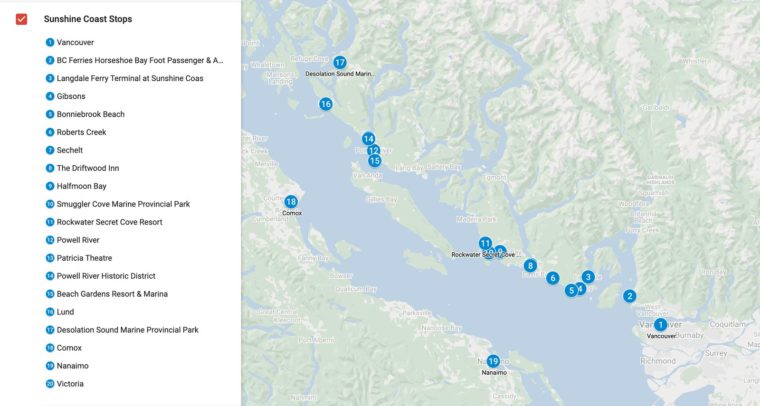The image size is (760, 406).
Task: Choose Powell River in the sidebar list
Action: coord(78,240)
